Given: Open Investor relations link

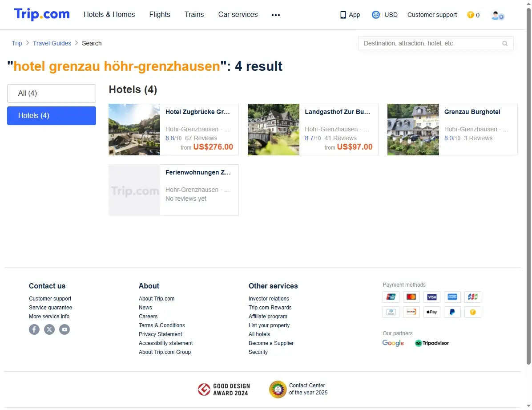Looking at the screenshot, I should pyautogui.click(x=269, y=299).
